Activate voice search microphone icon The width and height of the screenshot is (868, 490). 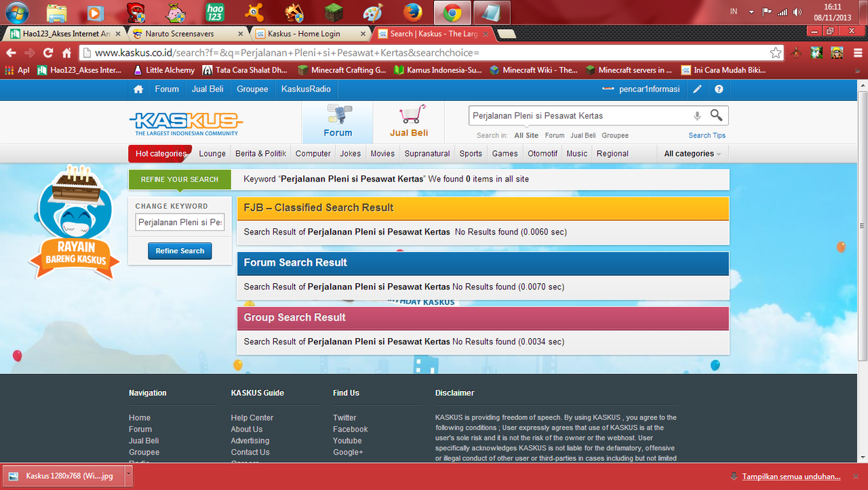697,116
